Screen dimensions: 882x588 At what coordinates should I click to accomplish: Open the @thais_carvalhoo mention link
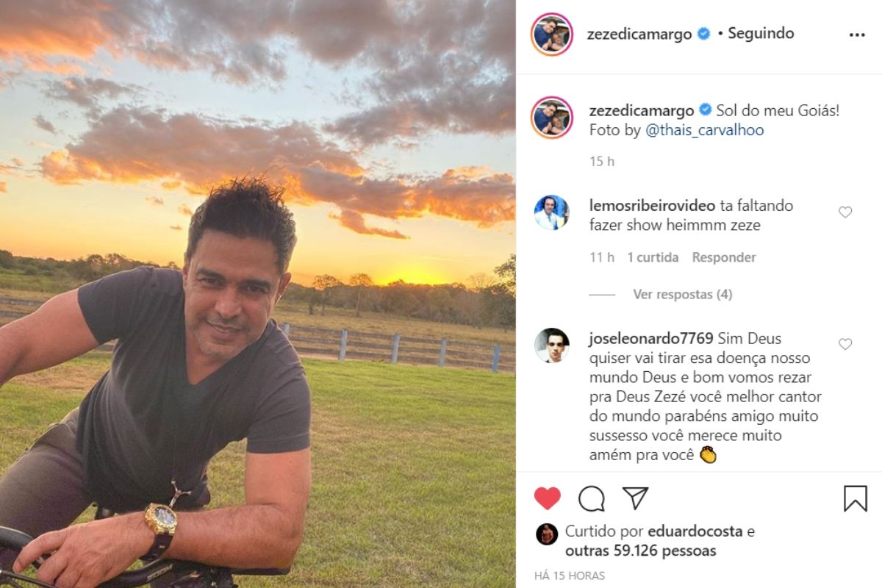(705, 130)
